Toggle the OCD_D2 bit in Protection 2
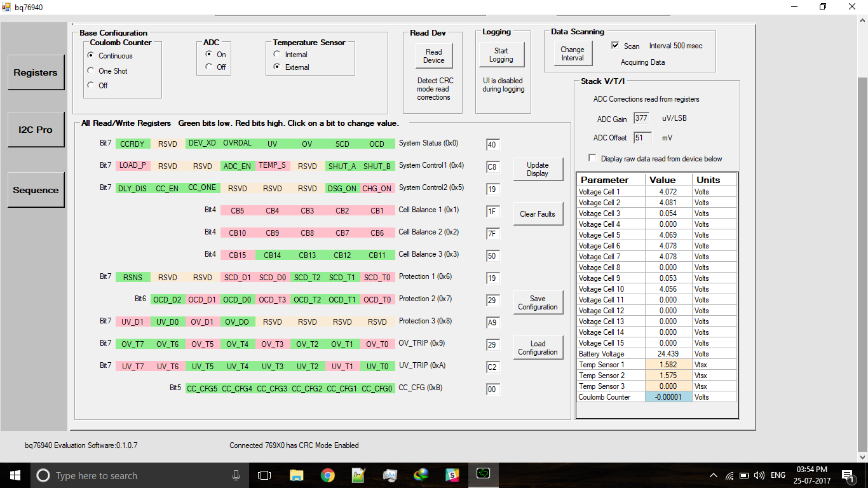The width and height of the screenshot is (868, 488). (168, 299)
